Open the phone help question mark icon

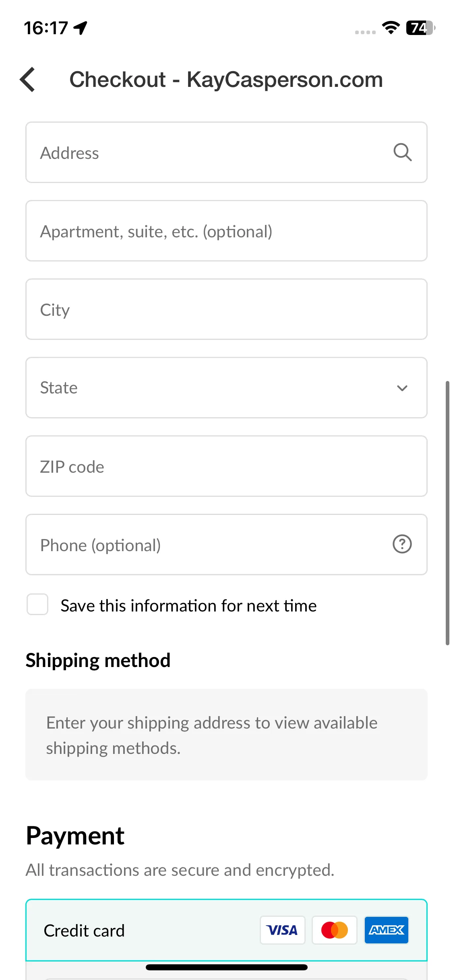tap(402, 544)
